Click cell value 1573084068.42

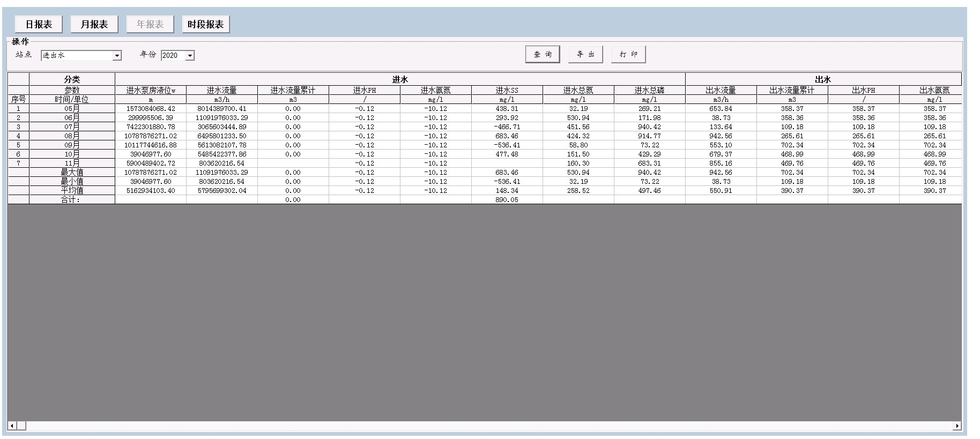click(x=151, y=108)
